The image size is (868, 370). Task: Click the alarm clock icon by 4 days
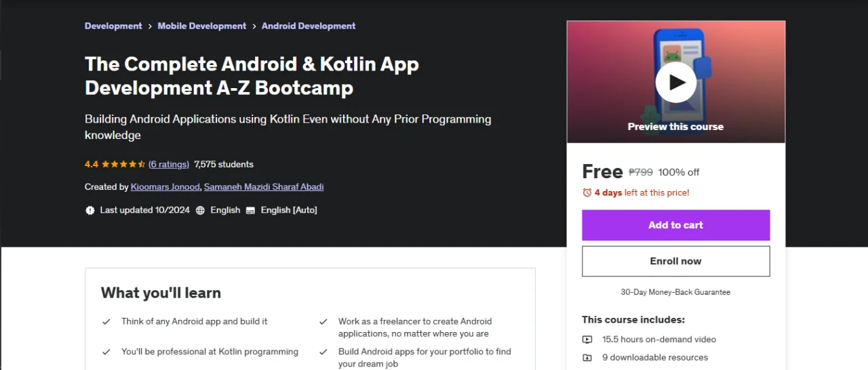point(587,192)
